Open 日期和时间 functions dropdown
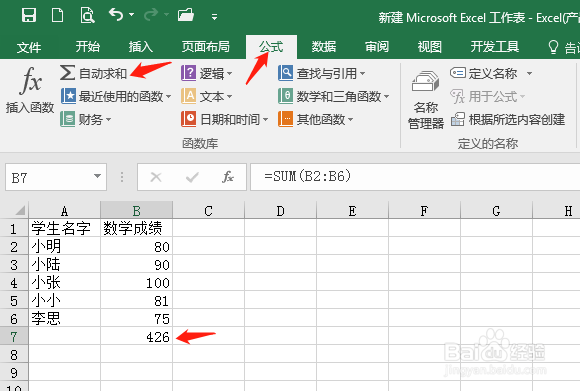This screenshot has height=391, width=580. tap(225, 119)
